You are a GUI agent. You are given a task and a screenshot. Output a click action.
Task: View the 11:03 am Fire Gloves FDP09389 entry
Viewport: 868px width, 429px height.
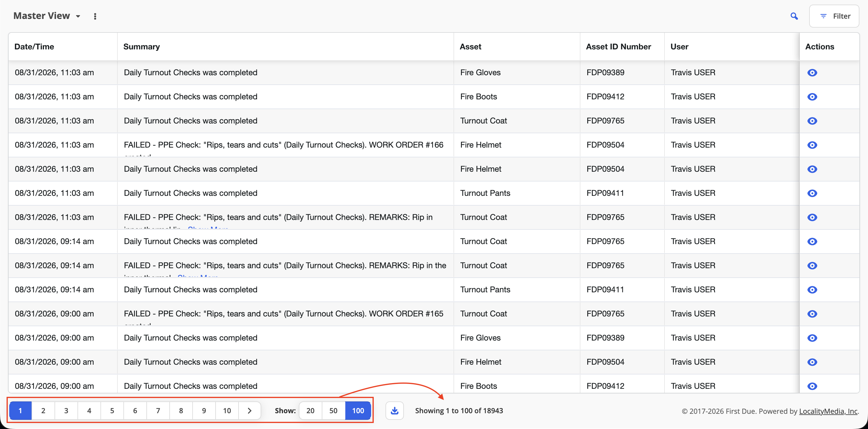812,72
